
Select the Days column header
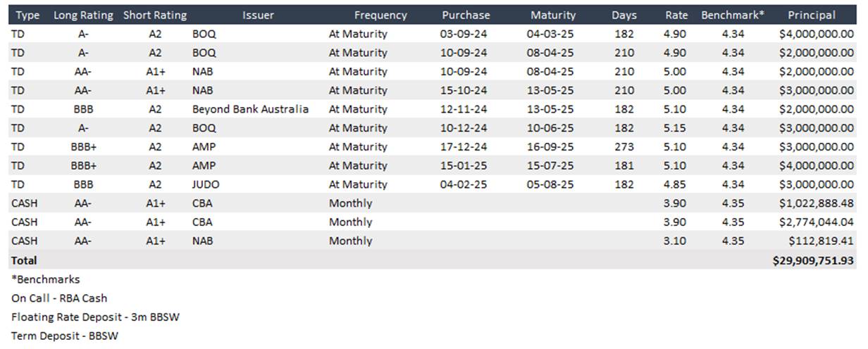click(624, 15)
